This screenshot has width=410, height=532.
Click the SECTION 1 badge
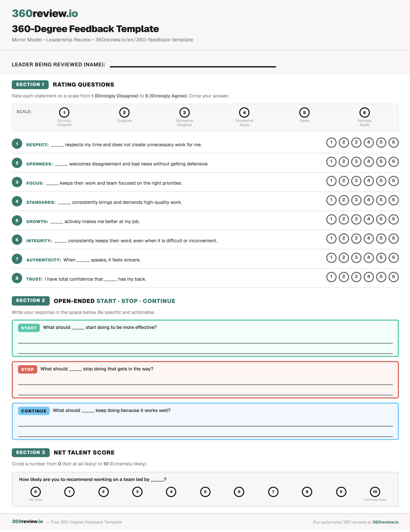click(x=30, y=85)
